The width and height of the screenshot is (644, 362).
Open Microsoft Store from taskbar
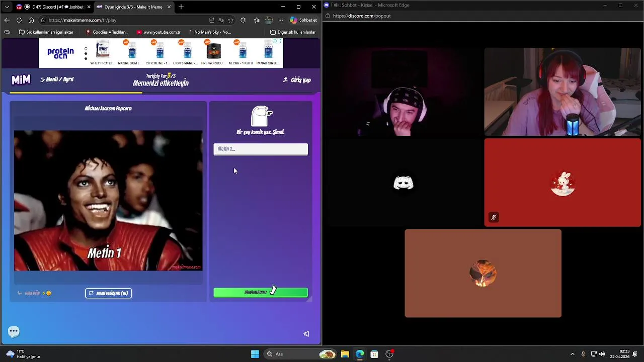click(x=374, y=354)
